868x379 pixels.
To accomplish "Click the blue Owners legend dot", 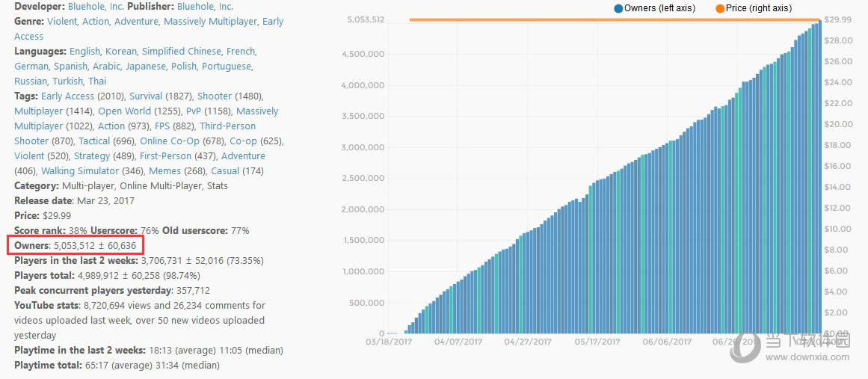I will pos(618,8).
